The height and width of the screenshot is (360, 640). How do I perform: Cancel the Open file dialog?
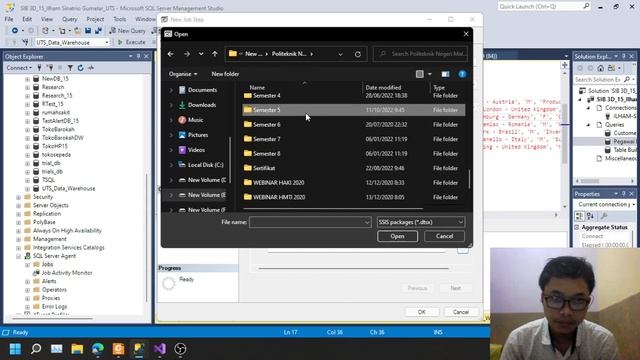pos(444,236)
